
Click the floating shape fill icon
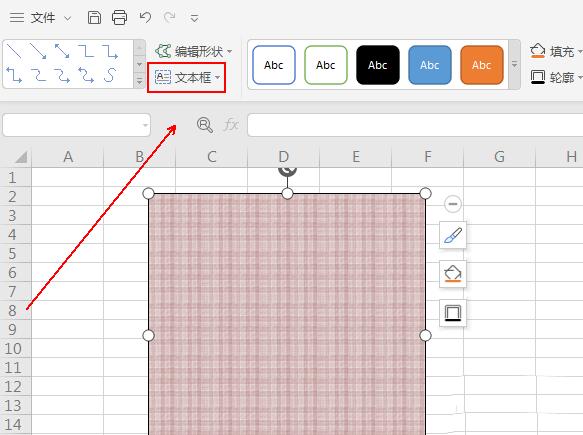pyautogui.click(x=453, y=274)
